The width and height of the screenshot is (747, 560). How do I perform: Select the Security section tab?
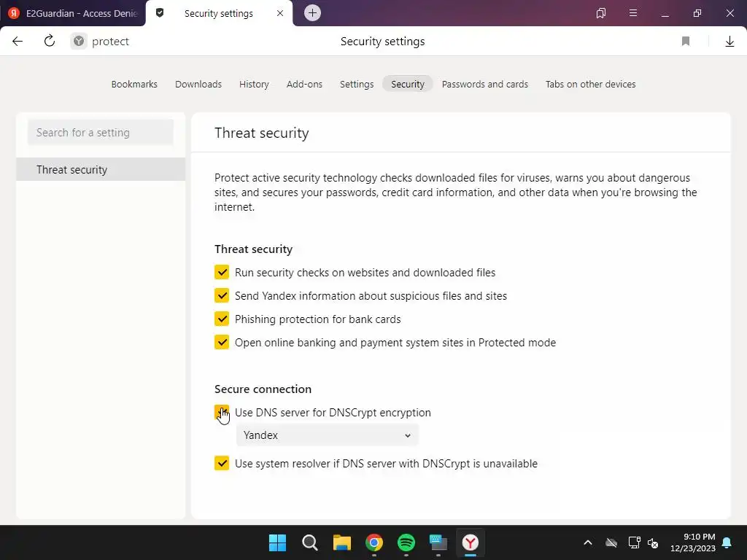408,85
